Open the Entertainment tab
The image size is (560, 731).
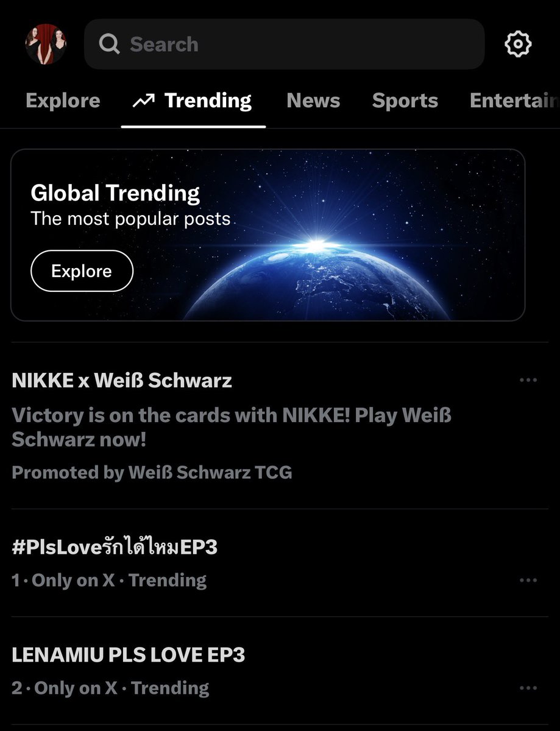(514, 101)
